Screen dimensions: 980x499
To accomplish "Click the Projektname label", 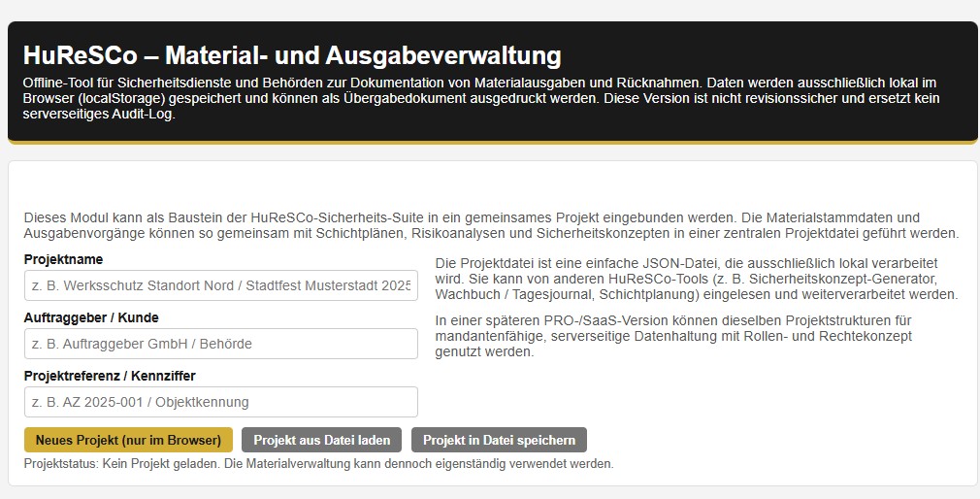I will [x=63, y=259].
